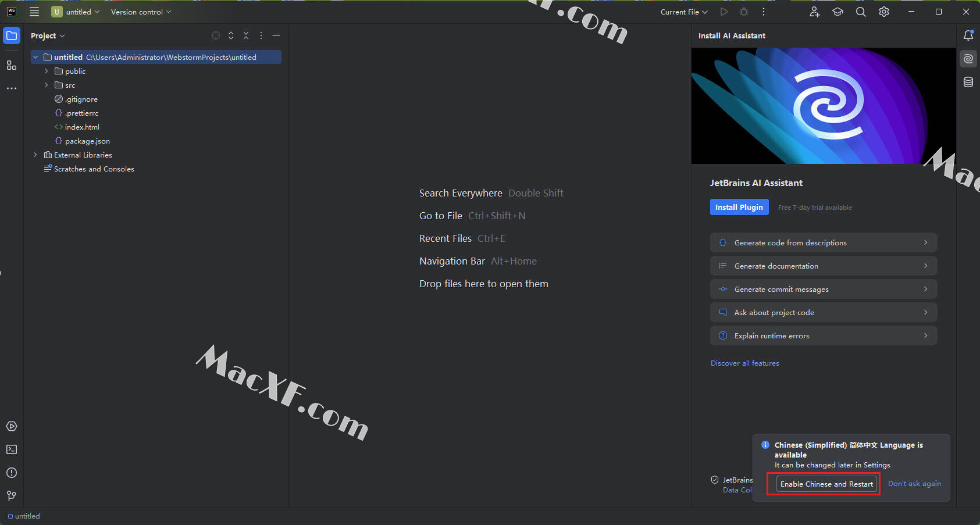Open the Project tool window icon
This screenshot has height=525, width=980.
coord(12,36)
